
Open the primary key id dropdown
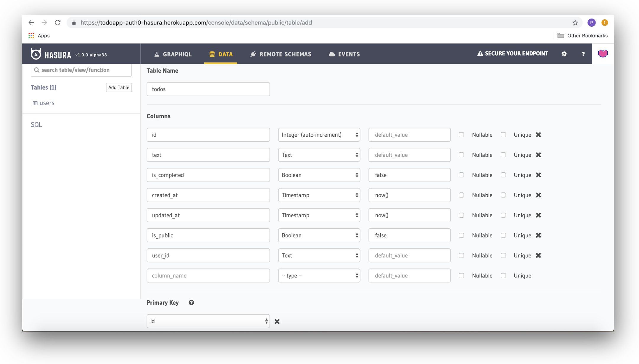point(208,321)
